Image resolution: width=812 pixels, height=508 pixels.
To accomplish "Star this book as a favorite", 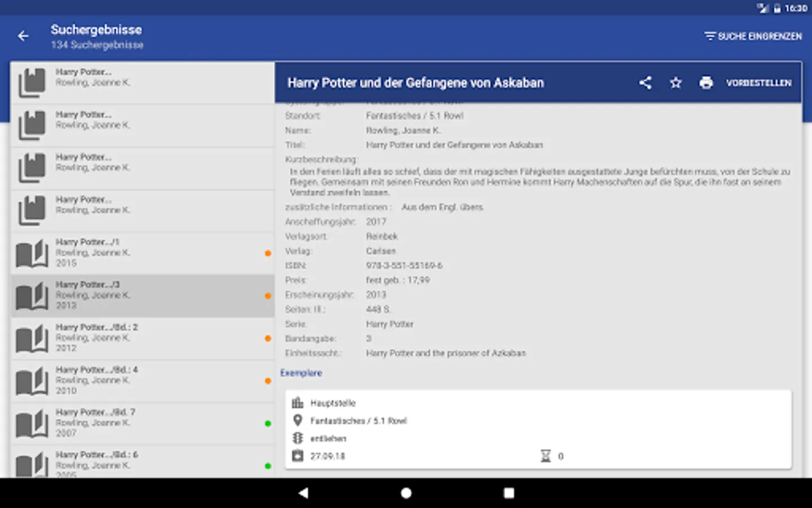I will pos(676,83).
